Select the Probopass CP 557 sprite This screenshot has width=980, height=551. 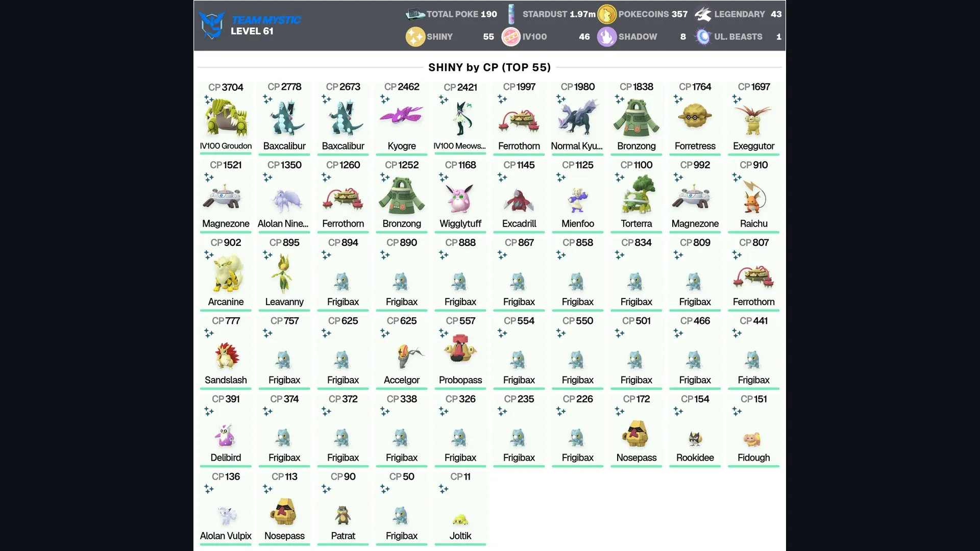pyautogui.click(x=460, y=349)
